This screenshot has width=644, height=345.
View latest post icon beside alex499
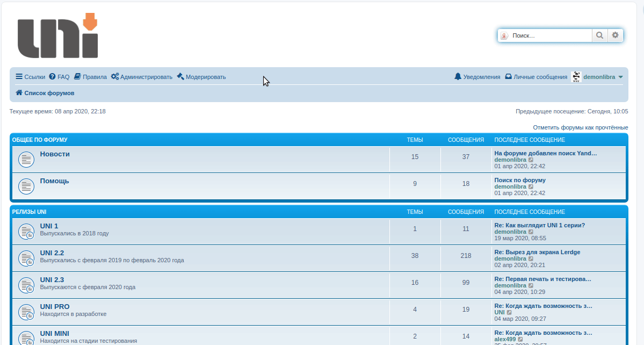pyautogui.click(x=520, y=340)
